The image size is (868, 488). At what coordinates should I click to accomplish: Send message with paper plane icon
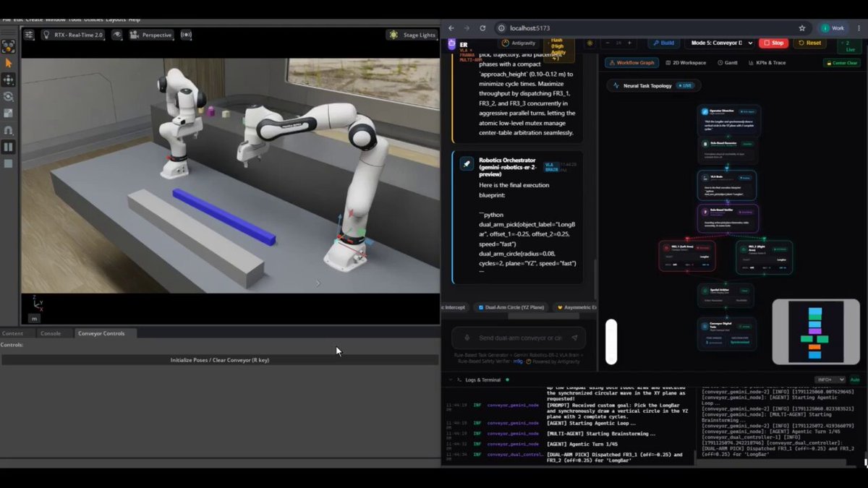coord(574,338)
